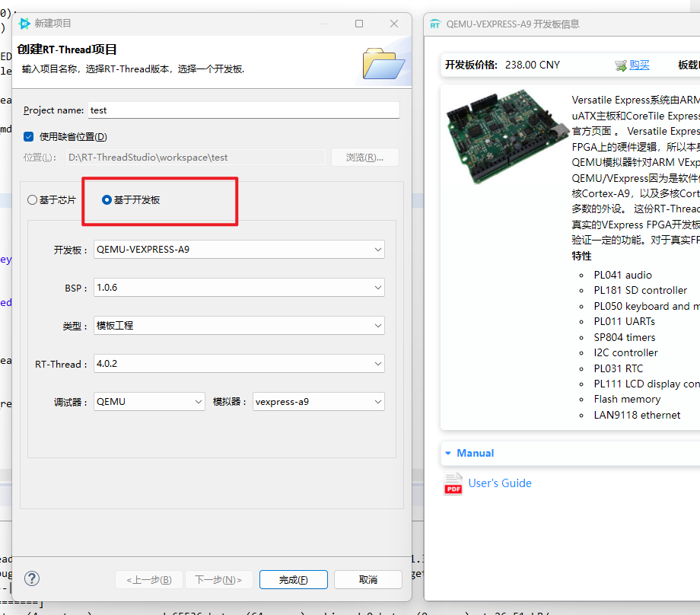Click the 上一步(B) button

click(x=149, y=580)
